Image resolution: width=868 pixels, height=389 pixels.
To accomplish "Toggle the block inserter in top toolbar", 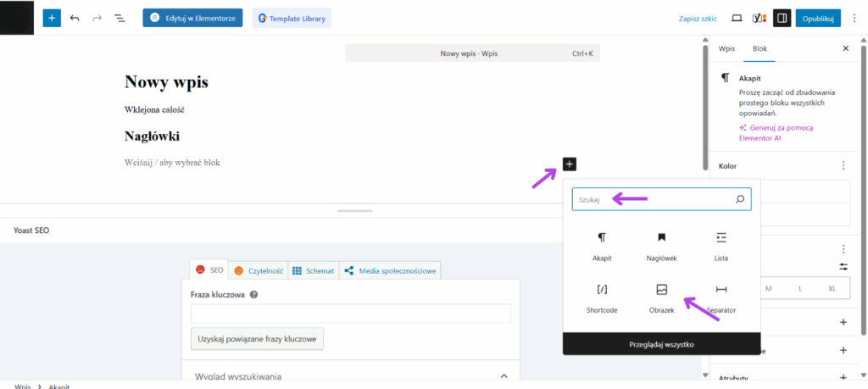I will [52, 18].
